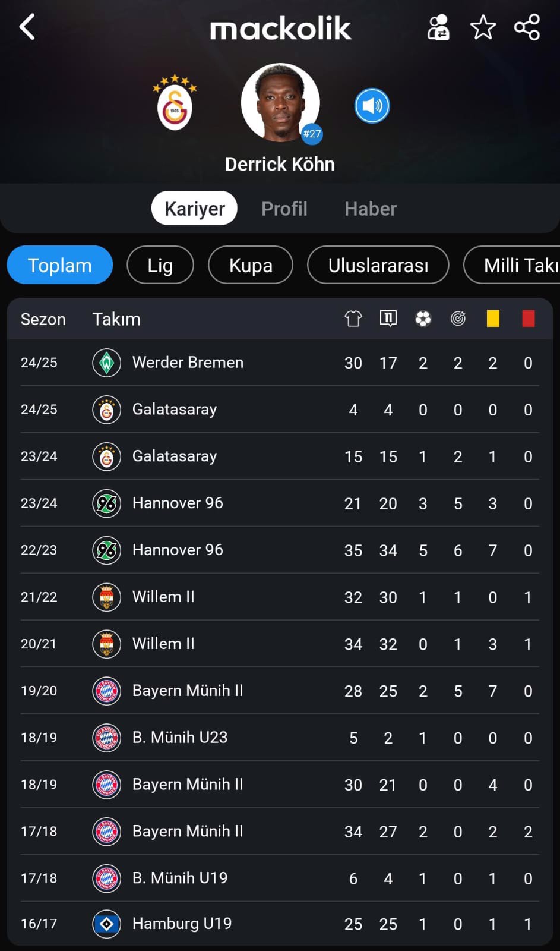Select the Kupa filter chip
560x951 pixels.
[251, 265]
